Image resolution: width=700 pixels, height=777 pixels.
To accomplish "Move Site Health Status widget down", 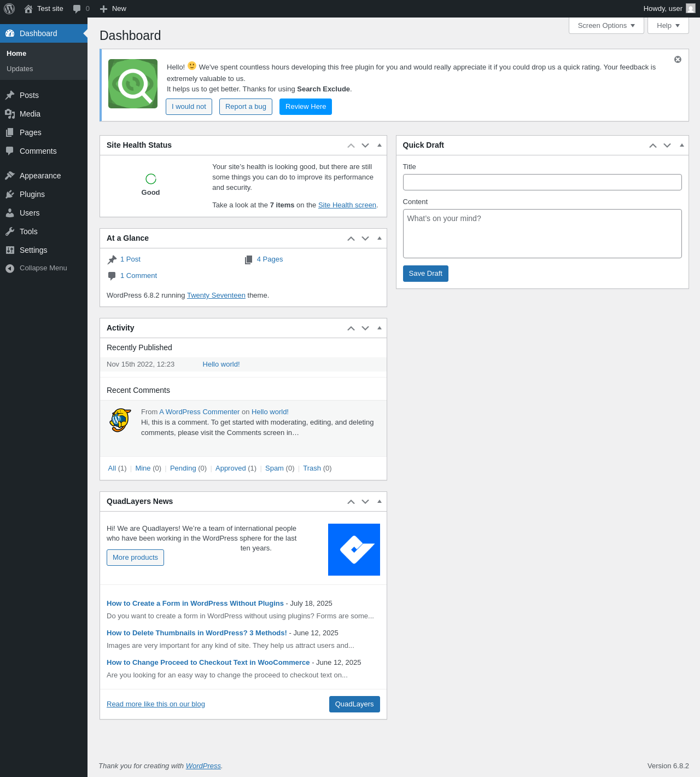I will [x=365, y=146].
